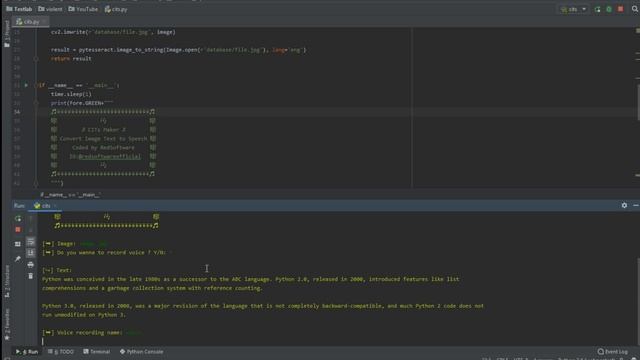Click the time.sleep(1) code line

click(x=71, y=94)
